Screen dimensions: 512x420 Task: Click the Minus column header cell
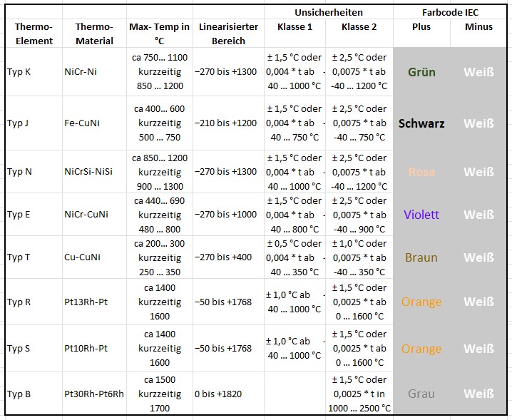coord(478,27)
